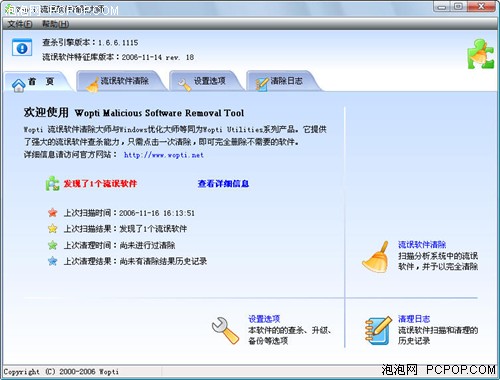500x380 pixels.
Task: Click the puzzle icon beside found malware text
Action: (52, 183)
